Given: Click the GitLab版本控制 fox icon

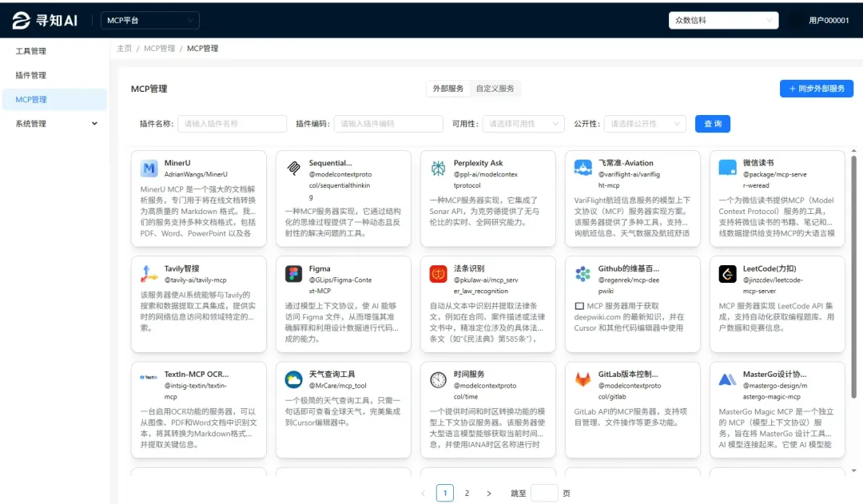Looking at the screenshot, I should [582, 378].
